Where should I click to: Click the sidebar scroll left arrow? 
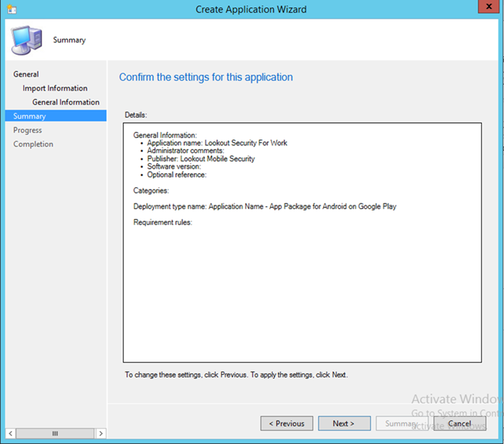coord(11,433)
